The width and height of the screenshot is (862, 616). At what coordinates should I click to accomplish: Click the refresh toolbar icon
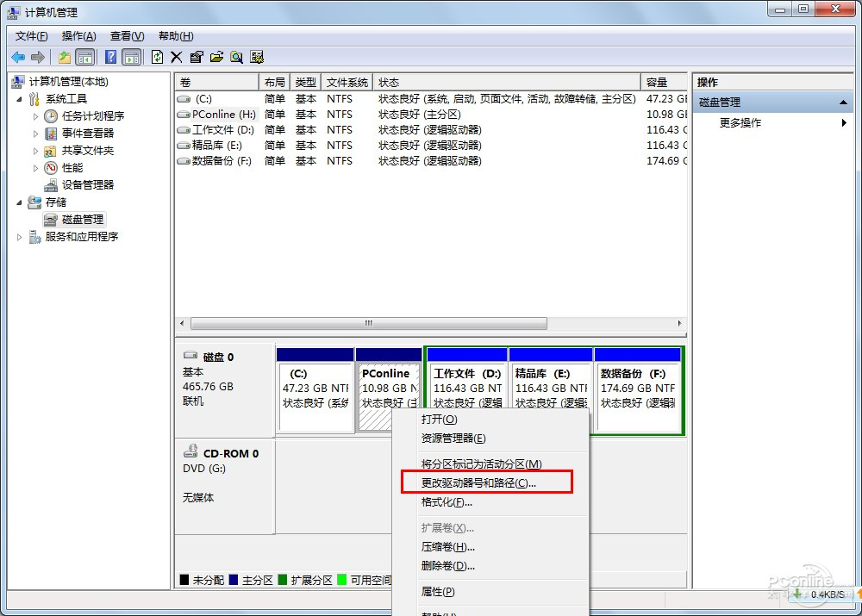click(158, 57)
